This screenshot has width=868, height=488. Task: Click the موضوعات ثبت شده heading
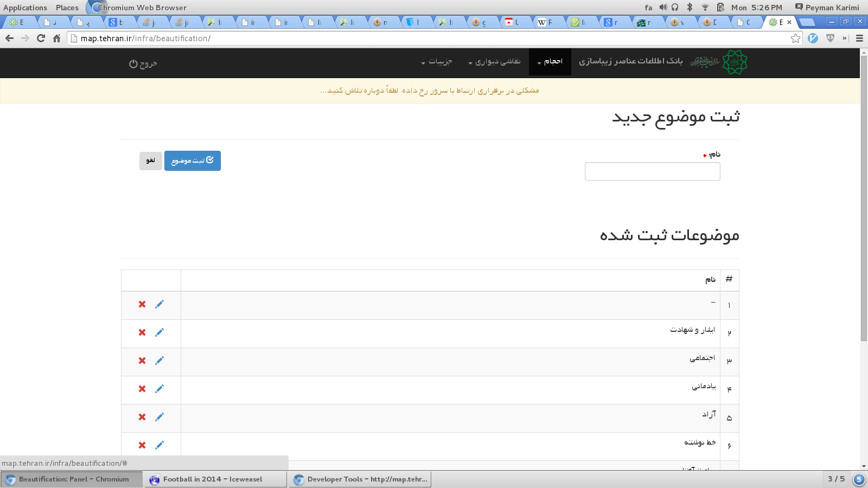click(x=669, y=235)
